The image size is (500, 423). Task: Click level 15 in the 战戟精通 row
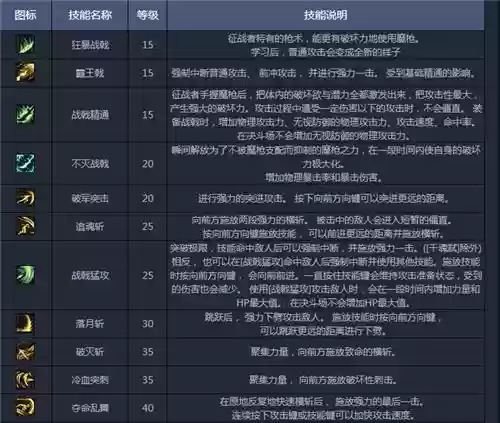pyautogui.click(x=148, y=115)
